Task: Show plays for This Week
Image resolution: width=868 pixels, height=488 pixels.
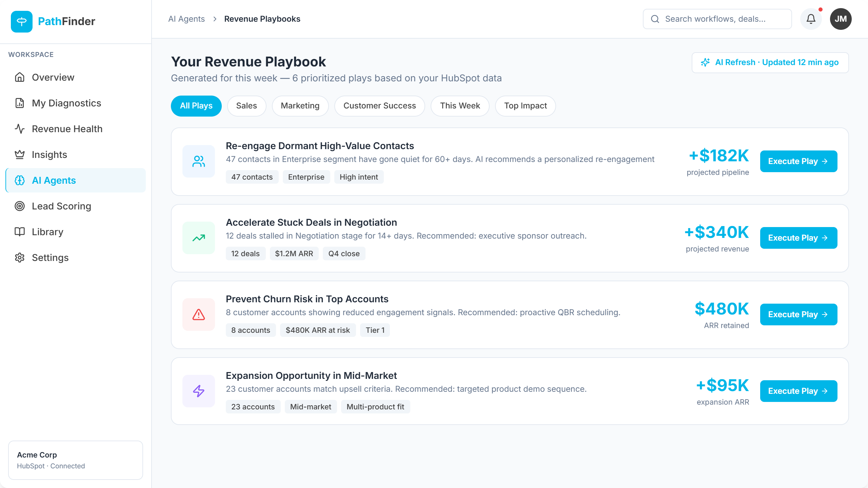Action: (460, 106)
